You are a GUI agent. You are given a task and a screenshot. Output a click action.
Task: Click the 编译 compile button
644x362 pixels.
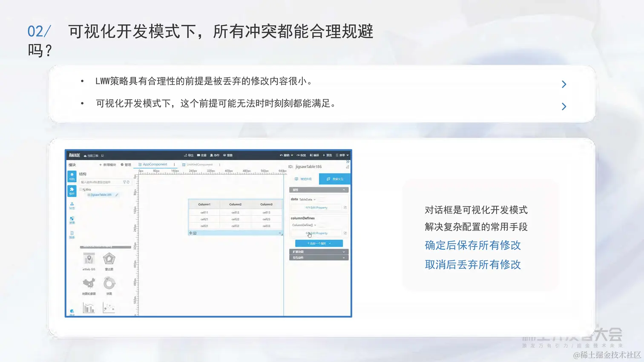[x=314, y=155]
